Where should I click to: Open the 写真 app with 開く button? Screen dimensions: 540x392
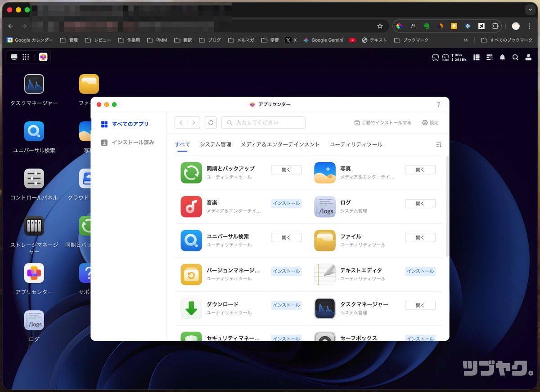420,169
